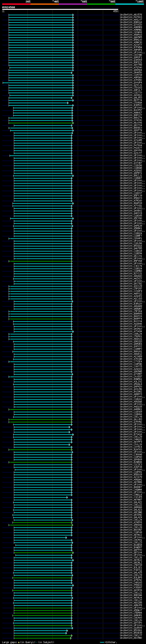Select hit label UniRef100_C5XRQ4
The width and height of the screenshot is (146, 644).
131,103
